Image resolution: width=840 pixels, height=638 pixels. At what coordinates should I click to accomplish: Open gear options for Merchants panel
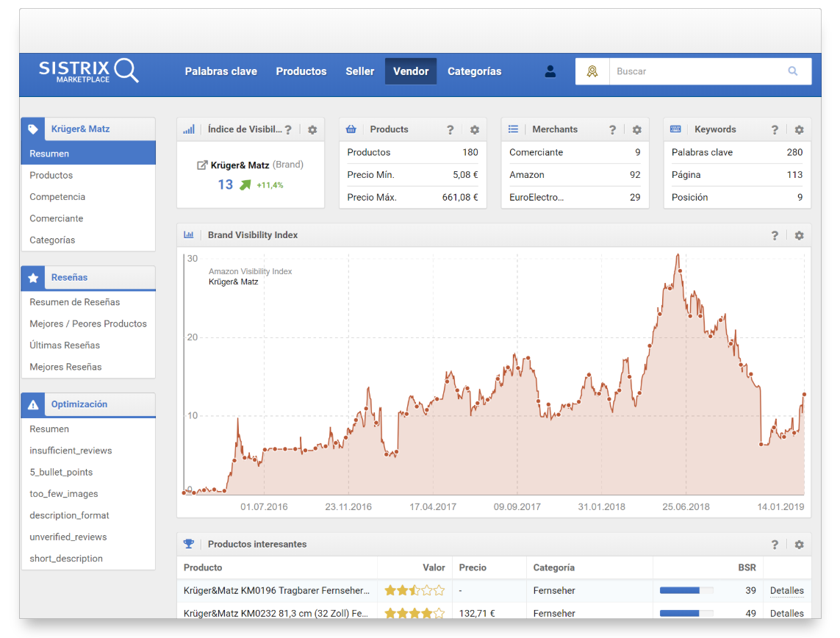(x=636, y=129)
